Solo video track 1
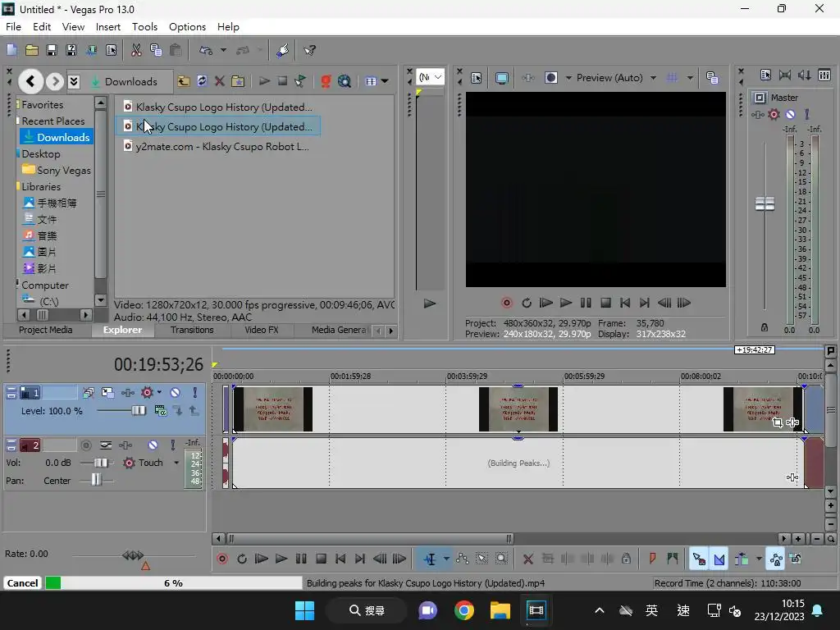Screen dimensions: 840x630 (x=195, y=393)
